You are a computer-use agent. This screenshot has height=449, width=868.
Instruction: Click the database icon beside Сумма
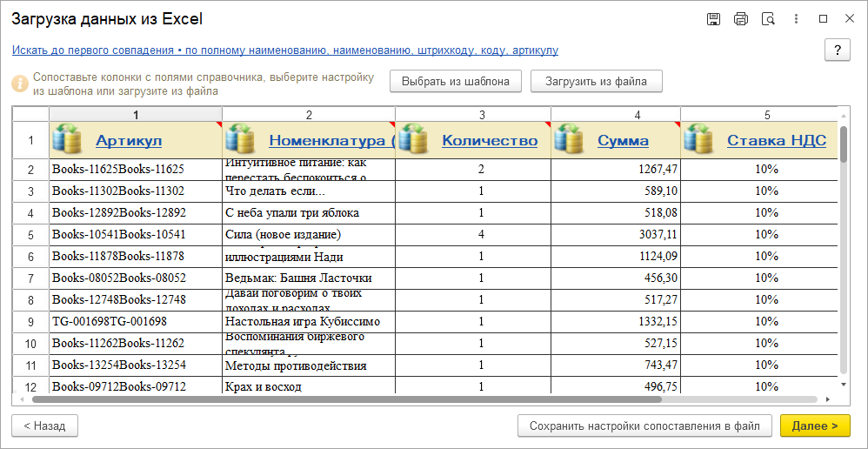tap(570, 140)
